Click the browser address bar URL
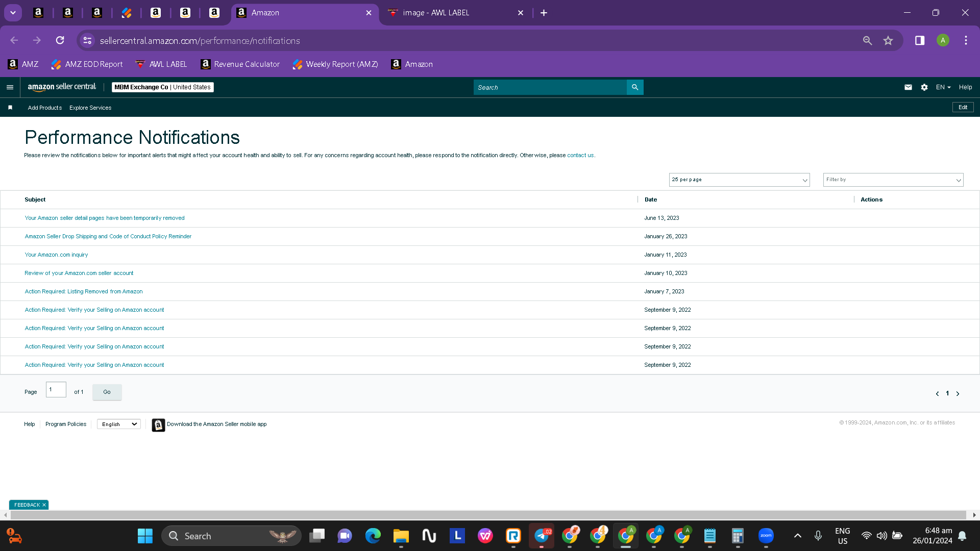This screenshot has height=551, width=980. pyautogui.click(x=200, y=40)
